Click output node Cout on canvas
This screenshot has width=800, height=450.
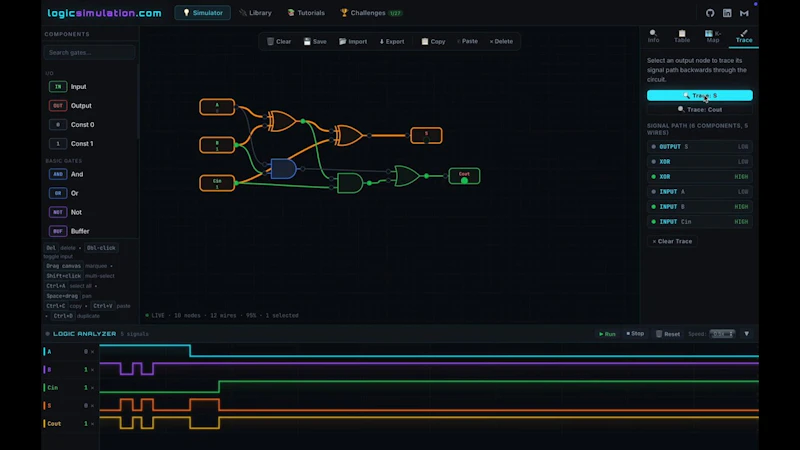[x=464, y=176]
